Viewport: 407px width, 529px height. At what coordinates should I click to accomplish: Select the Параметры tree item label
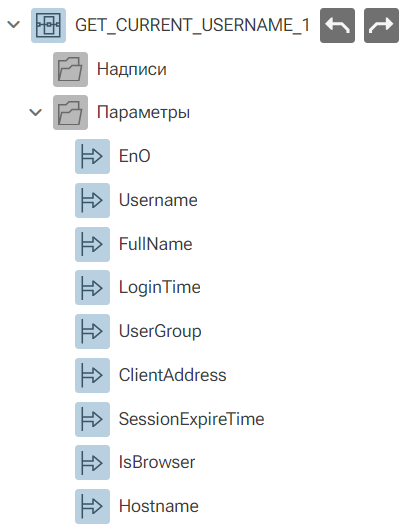click(x=143, y=113)
